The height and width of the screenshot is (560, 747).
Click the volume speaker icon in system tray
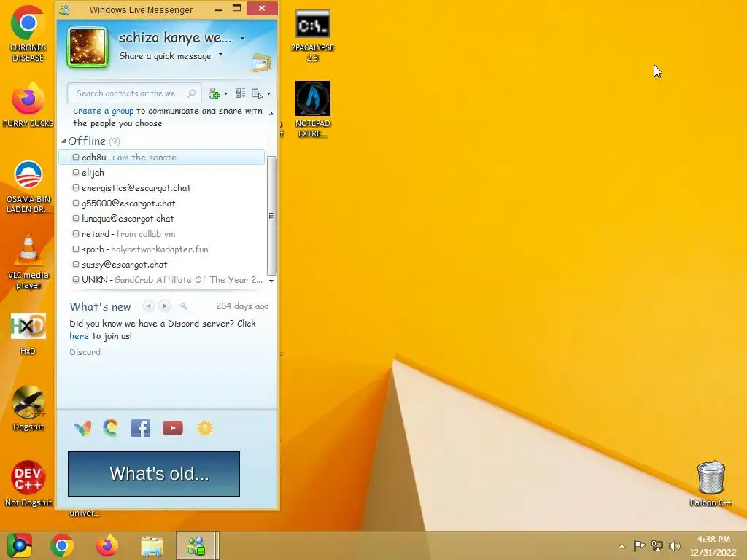[x=674, y=545]
